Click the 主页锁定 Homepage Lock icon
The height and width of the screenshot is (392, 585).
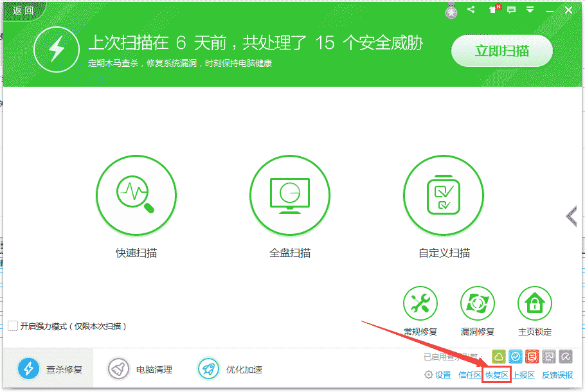tap(534, 303)
